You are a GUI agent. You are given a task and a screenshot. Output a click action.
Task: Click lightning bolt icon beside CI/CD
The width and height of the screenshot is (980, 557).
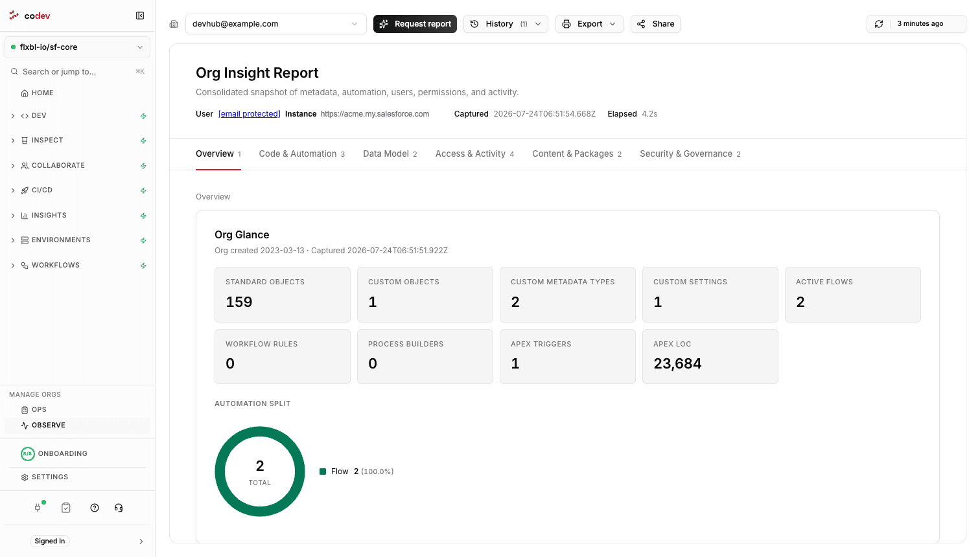click(x=143, y=190)
